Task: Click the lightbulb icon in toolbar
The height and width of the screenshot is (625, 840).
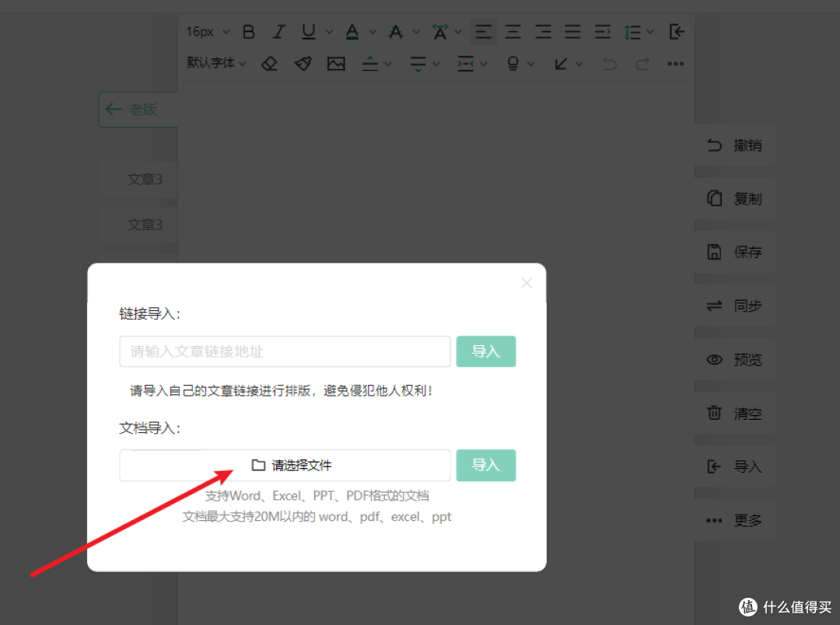Action: tap(513, 64)
